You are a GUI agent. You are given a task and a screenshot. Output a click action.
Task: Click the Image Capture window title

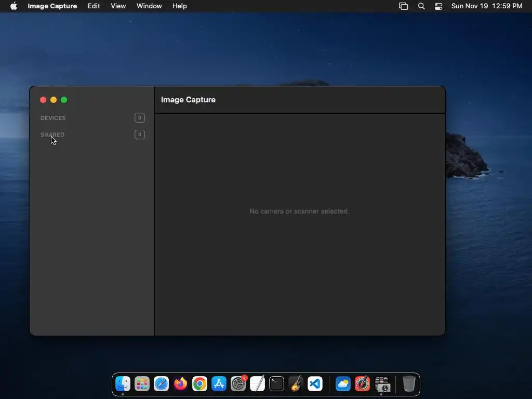pos(188,100)
